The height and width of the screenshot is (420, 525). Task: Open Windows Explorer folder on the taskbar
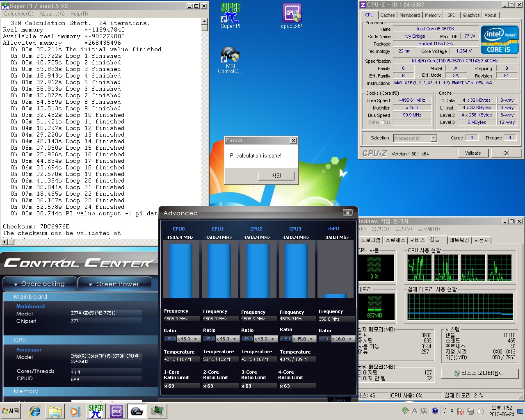point(55,411)
